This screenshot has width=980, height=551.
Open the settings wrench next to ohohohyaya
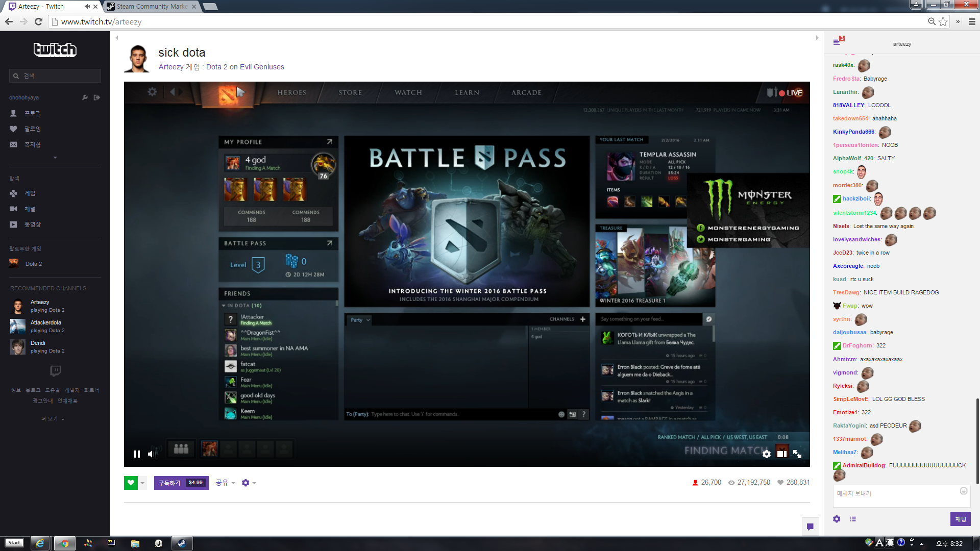click(x=85, y=97)
